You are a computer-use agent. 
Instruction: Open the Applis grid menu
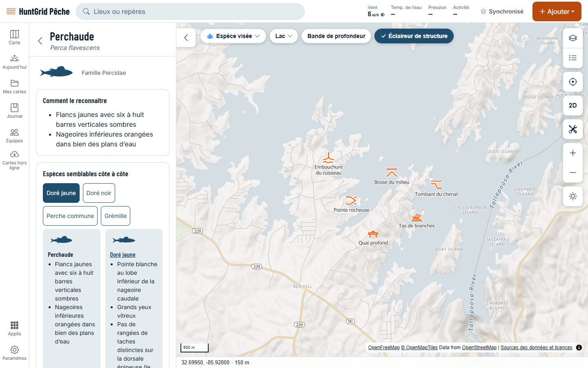pyautogui.click(x=14, y=328)
